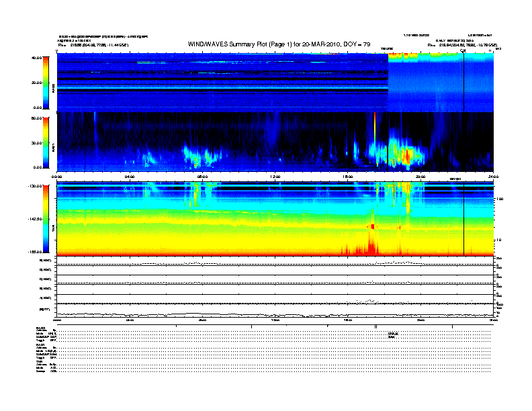Click the 20:00 tick under the line plots
The image size is (532, 411).
(x=420, y=320)
